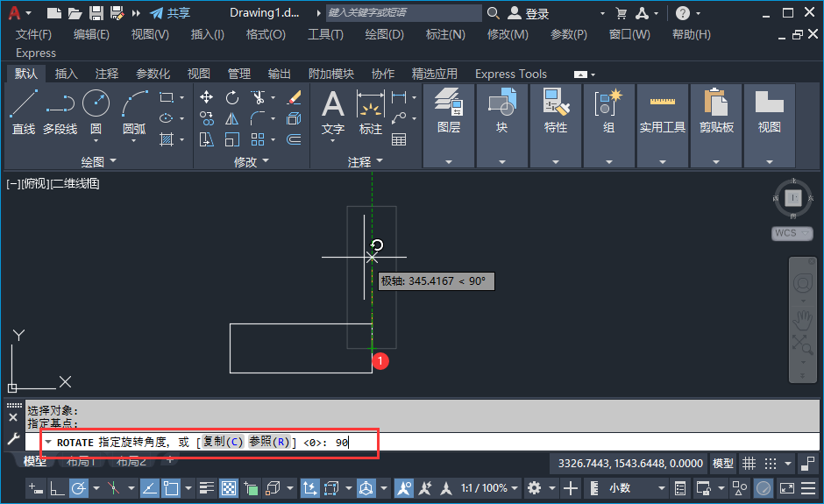This screenshot has height=504, width=824.
Task: Click the ellipse draw tool icon
Action: (x=167, y=118)
